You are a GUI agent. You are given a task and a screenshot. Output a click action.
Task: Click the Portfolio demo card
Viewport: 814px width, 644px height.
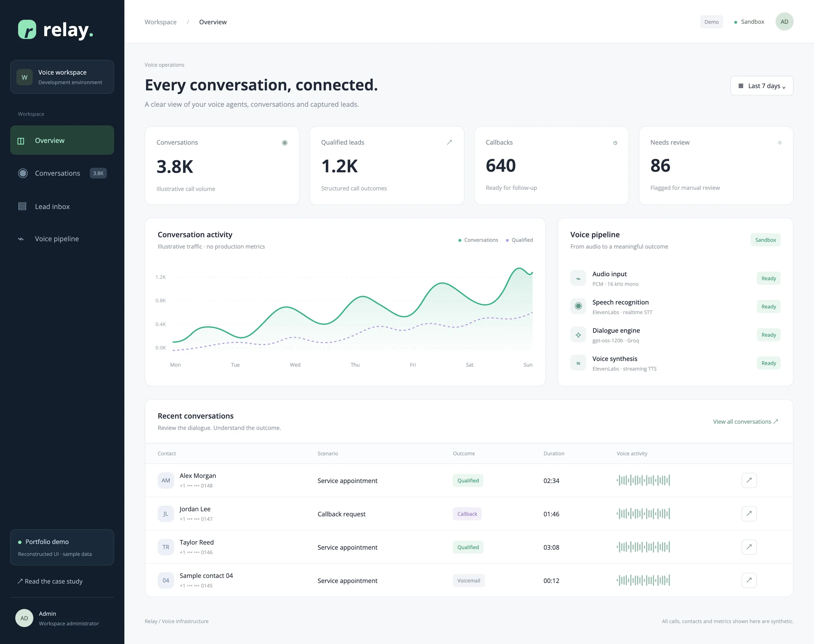point(62,547)
